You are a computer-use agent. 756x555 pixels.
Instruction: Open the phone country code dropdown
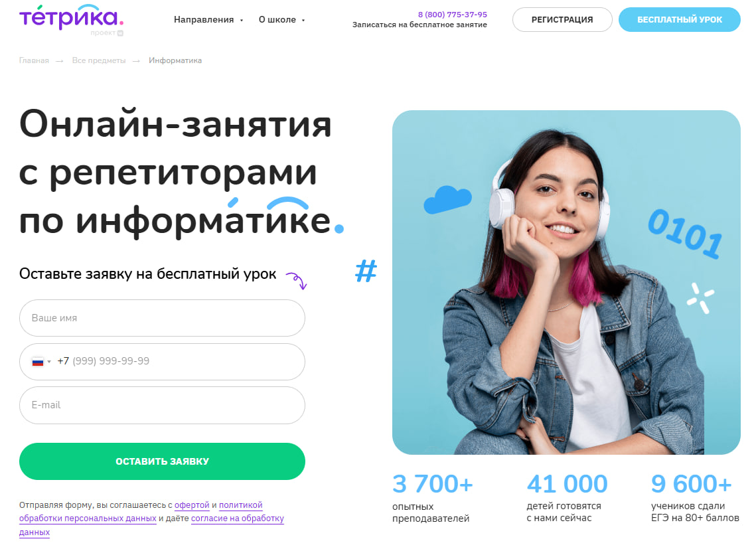pos(42,362)
